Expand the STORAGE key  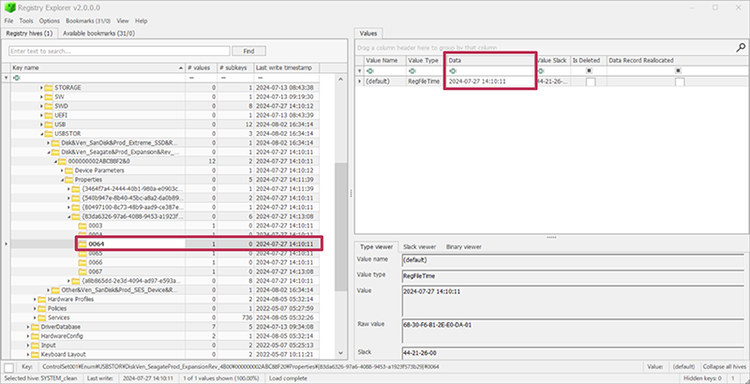pyautogui.click(x=42, y=88)
